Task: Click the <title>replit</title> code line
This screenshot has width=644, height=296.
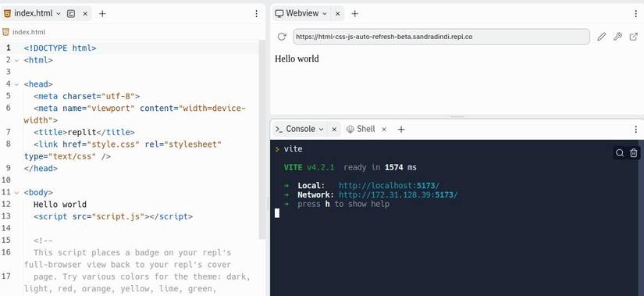Action: (84, 132)
